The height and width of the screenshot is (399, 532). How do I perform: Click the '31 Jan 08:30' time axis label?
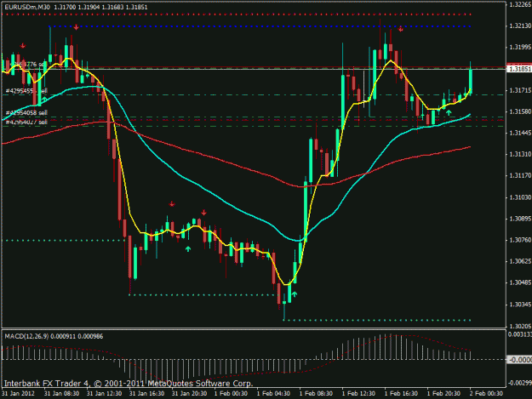(62, 394)
